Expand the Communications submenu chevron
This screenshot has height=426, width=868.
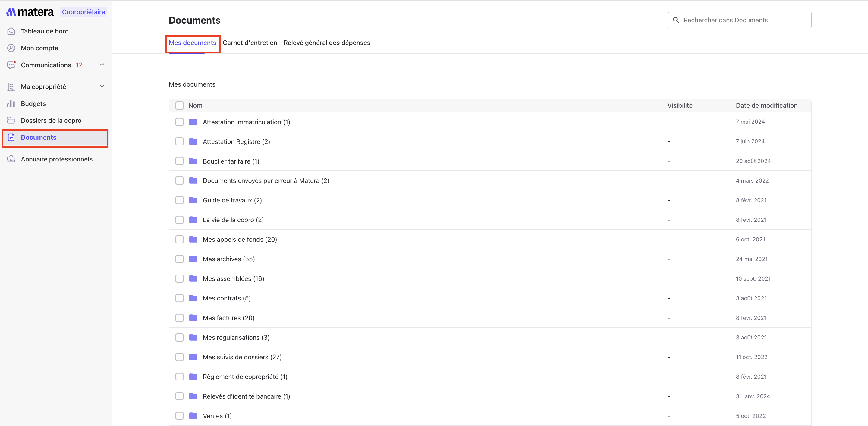click(102, 65)
